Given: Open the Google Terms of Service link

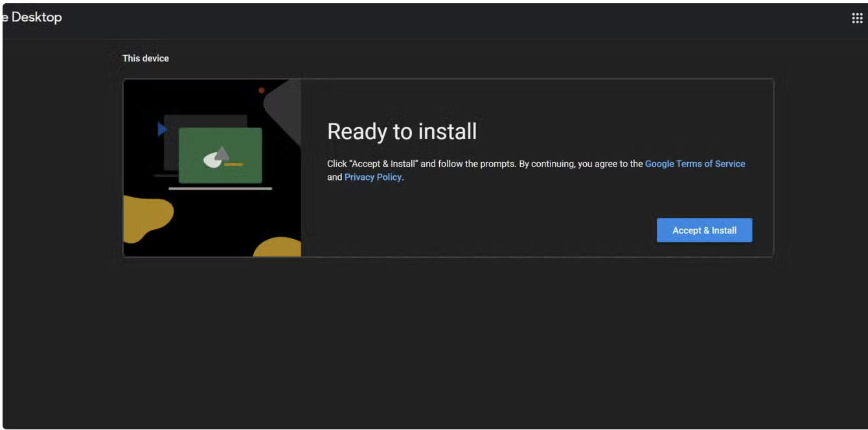Looking at the screenshot, I should pyautogui.click(x=695, y=164).
